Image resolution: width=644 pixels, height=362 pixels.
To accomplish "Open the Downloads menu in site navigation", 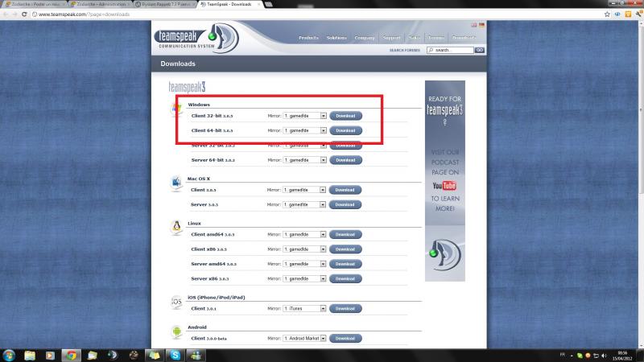I will (464, 38).
